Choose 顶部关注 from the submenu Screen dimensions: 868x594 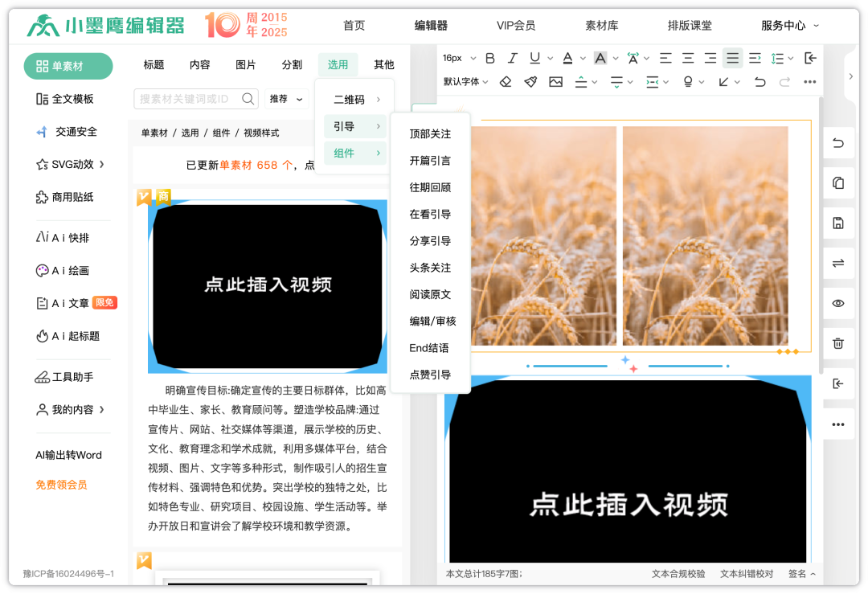(430, 134)
